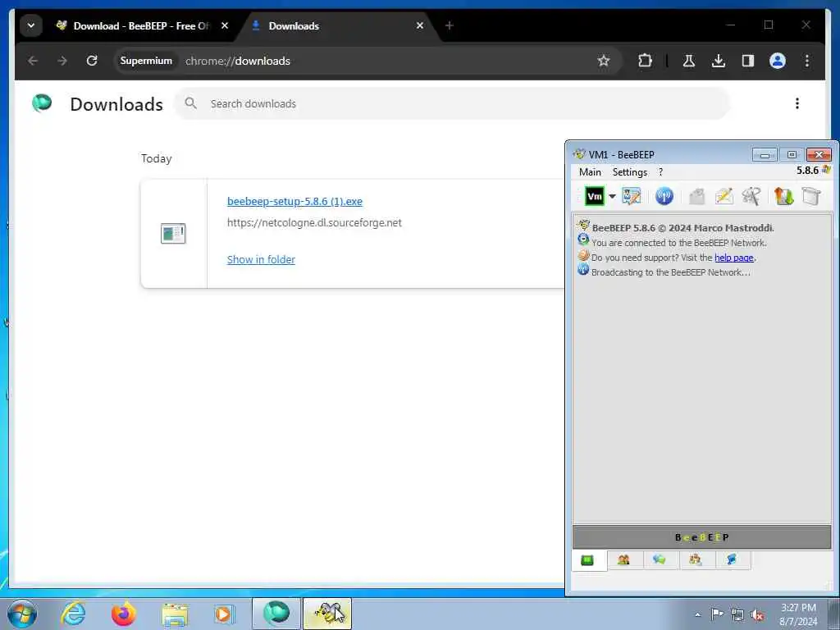
Task: Click the Windows logo icon beside version 5.8.6
Action: [826, 170]
